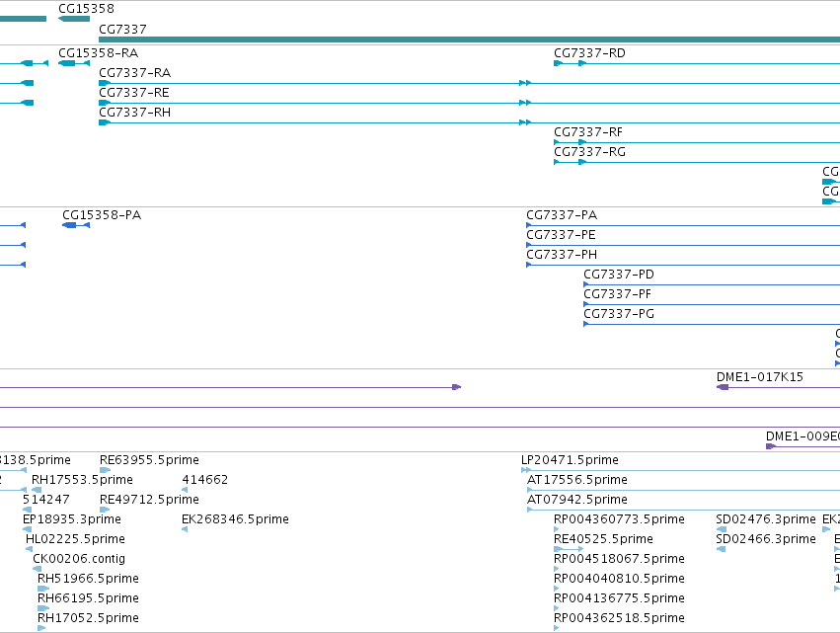Screen dimensions: 840x633
Task: Click transcript CG7337-RG label
Action: coord(590,152)
